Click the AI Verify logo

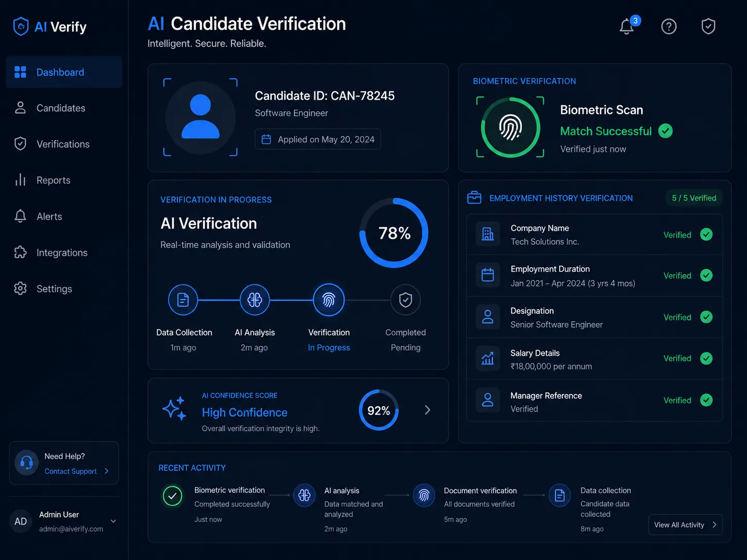click(50, 27)
